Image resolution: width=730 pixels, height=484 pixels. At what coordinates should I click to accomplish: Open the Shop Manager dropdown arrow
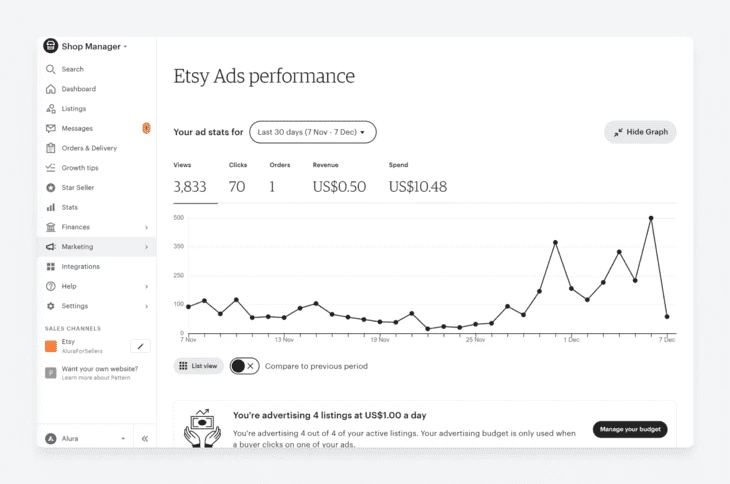tap(125, 47)
